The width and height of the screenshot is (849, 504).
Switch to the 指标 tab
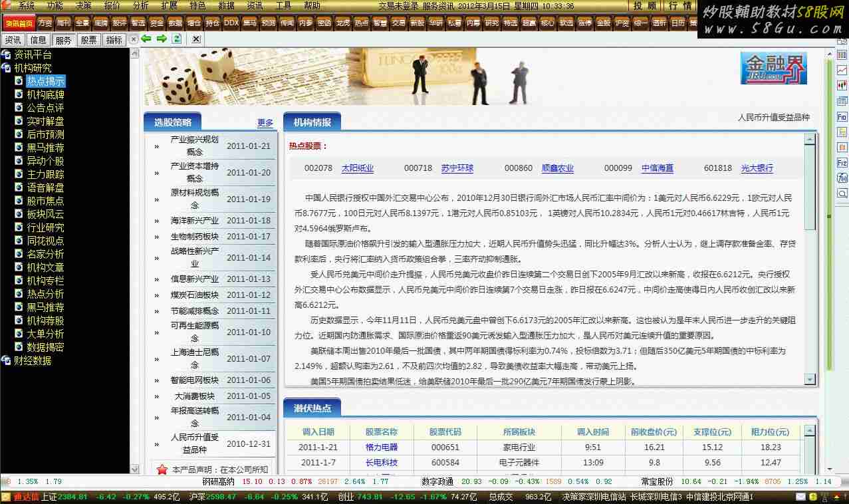pyautogui.click(x=114, y=40)
